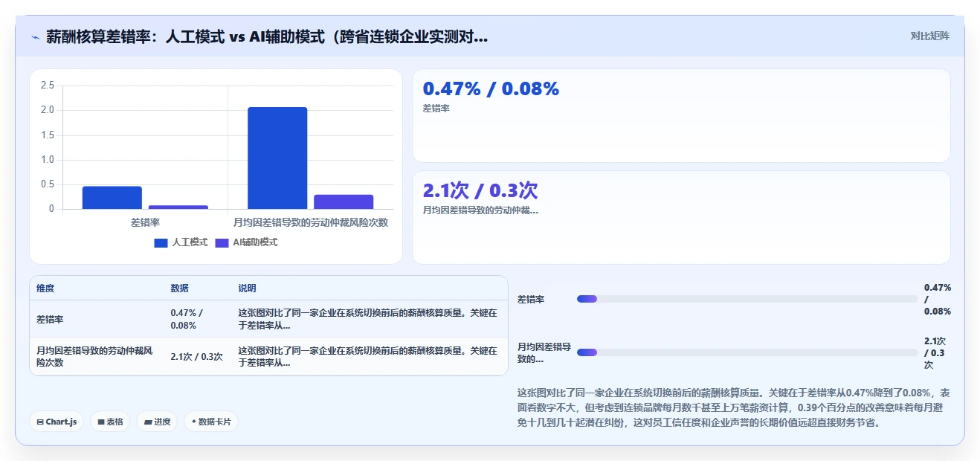Viewport: 980px width, 461px height.
Task: Click the 差错率 table row label
Action: point(50,319)
